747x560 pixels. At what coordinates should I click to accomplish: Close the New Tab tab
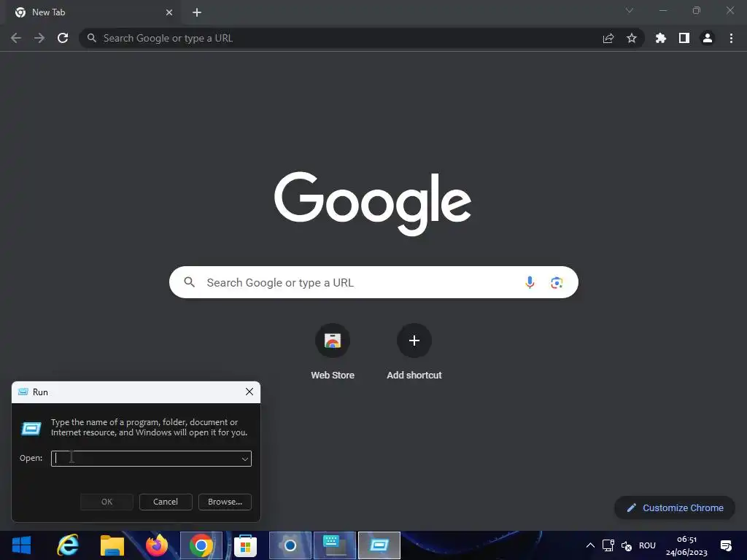pyautogui.click(x=169, y=12)
